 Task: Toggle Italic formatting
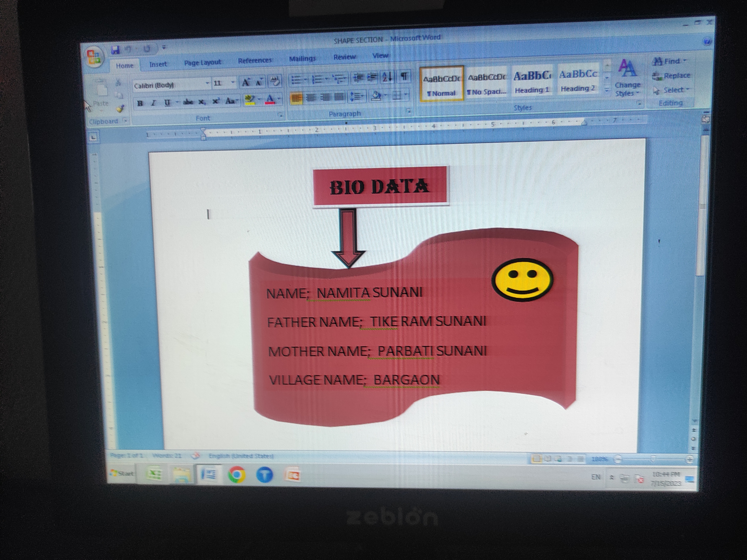(x=153, y=103)
